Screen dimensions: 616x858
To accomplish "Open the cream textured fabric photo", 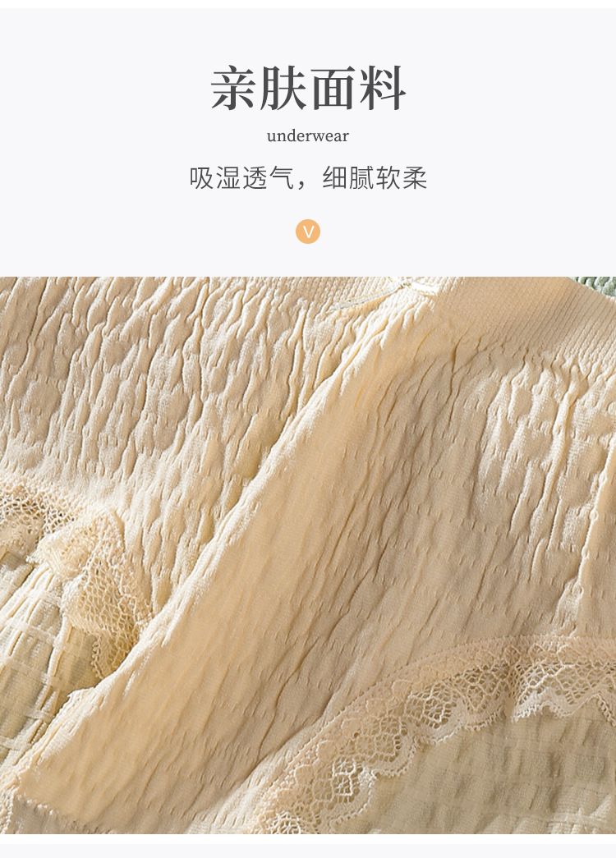I will [x=308, y=555].
